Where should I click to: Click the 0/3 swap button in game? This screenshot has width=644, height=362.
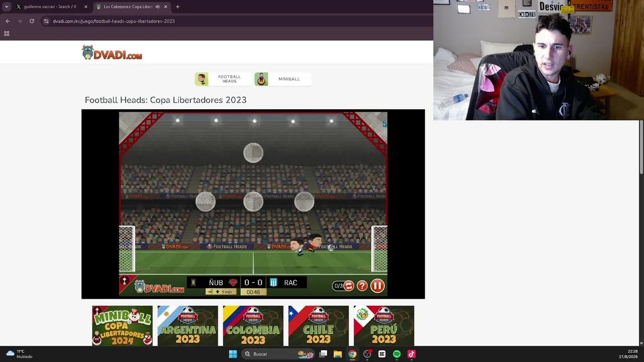[x=344, y=286]
